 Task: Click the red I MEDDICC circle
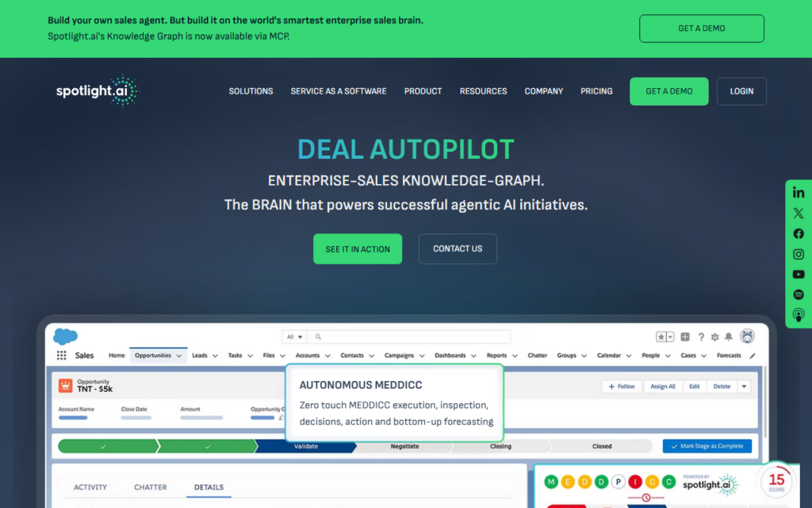[x=635, y=482]
